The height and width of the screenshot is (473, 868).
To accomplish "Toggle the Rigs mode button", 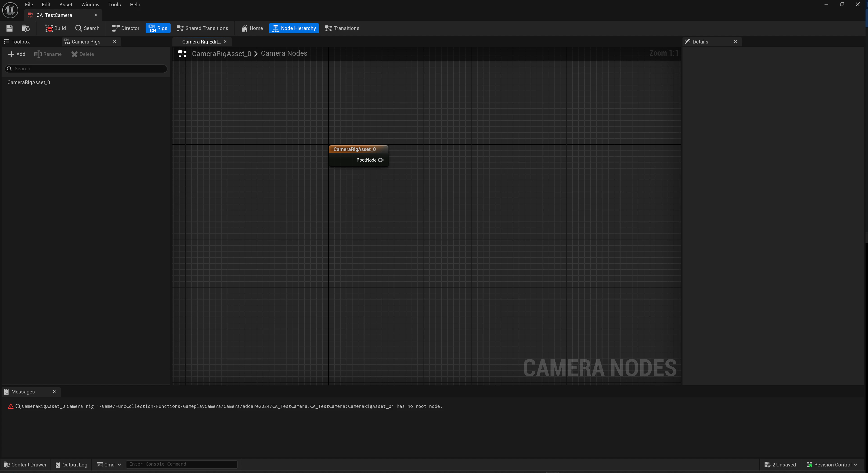I will pos(158,28).
